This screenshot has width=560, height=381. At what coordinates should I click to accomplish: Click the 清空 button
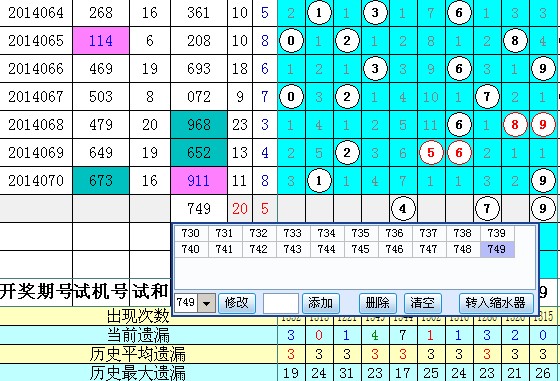pos(422,303)
